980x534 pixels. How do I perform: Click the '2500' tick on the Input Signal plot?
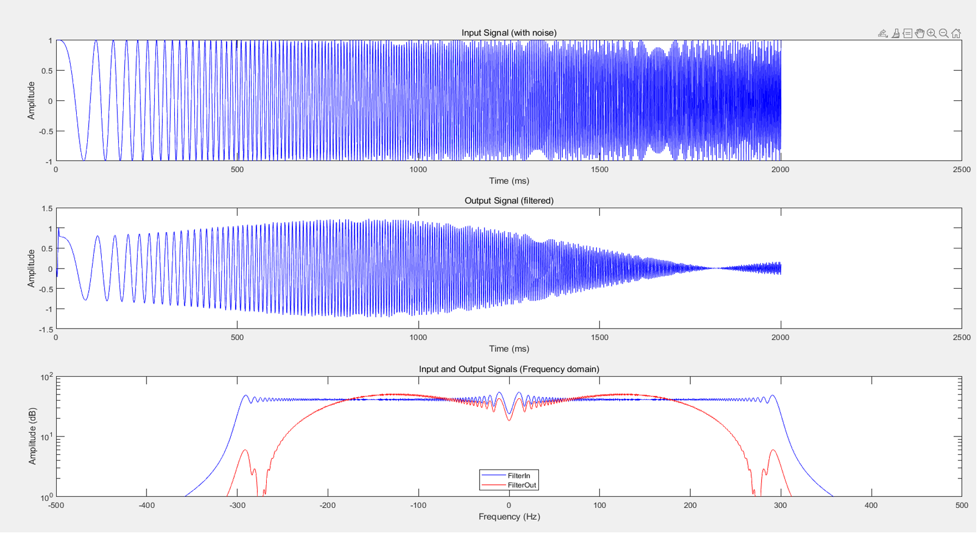coord(961,169)
